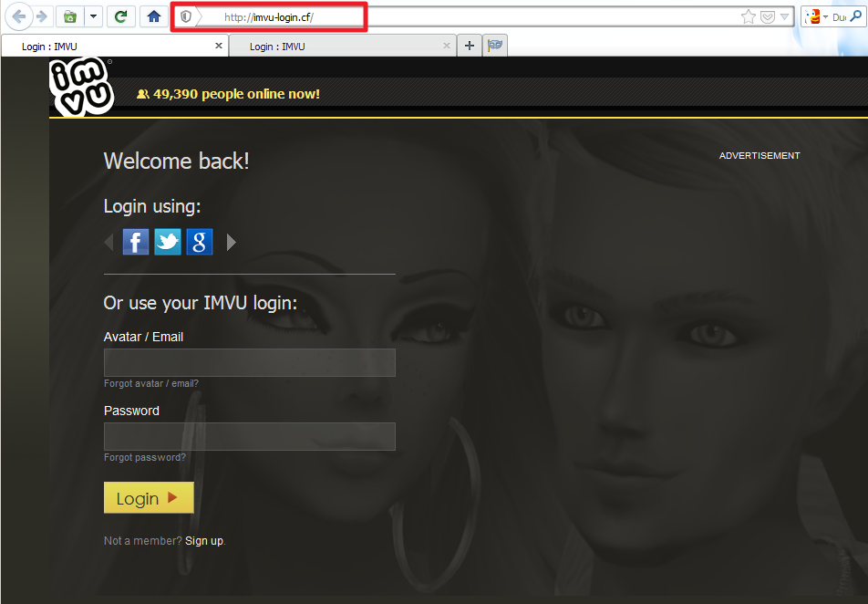Click the Pocket save icon in address bar
The image size is (868, 604).
coord(768,17)
